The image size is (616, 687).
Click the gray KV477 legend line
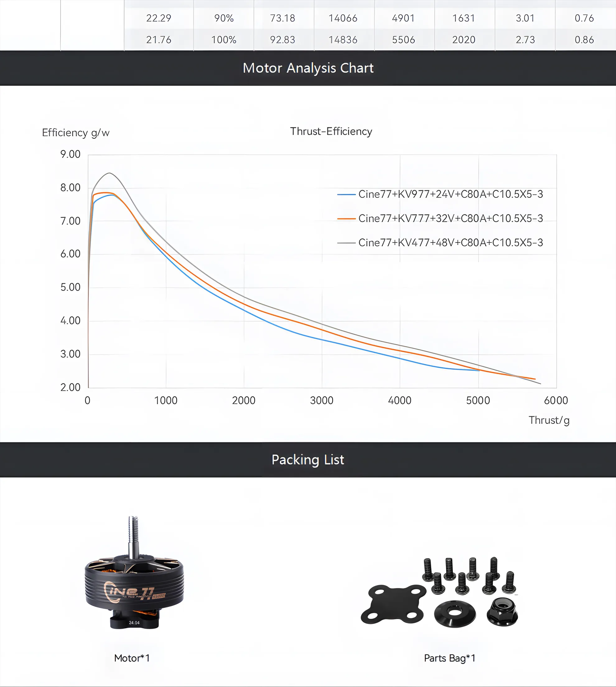pyautogui.click(x=346, y=243)
